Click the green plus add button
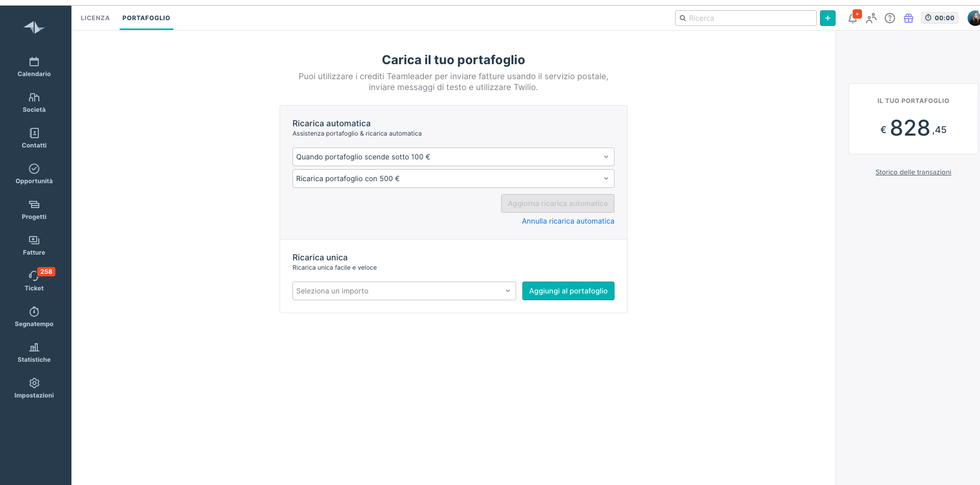 828,18
